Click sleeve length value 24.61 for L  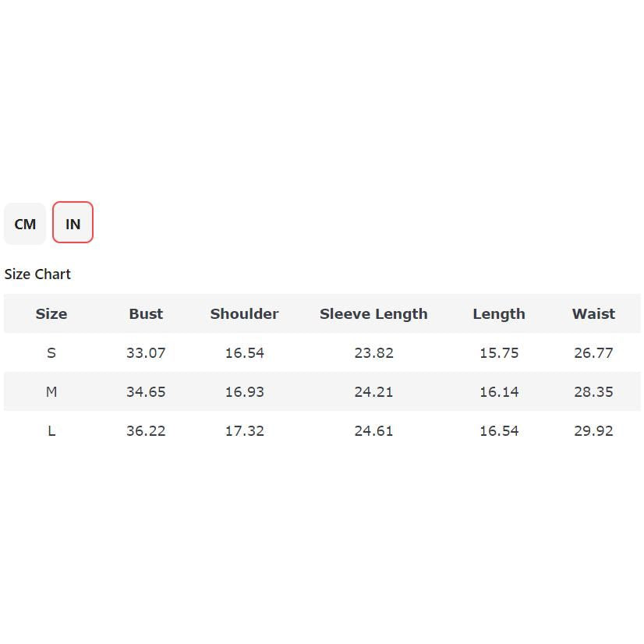(x=373, y=431)
